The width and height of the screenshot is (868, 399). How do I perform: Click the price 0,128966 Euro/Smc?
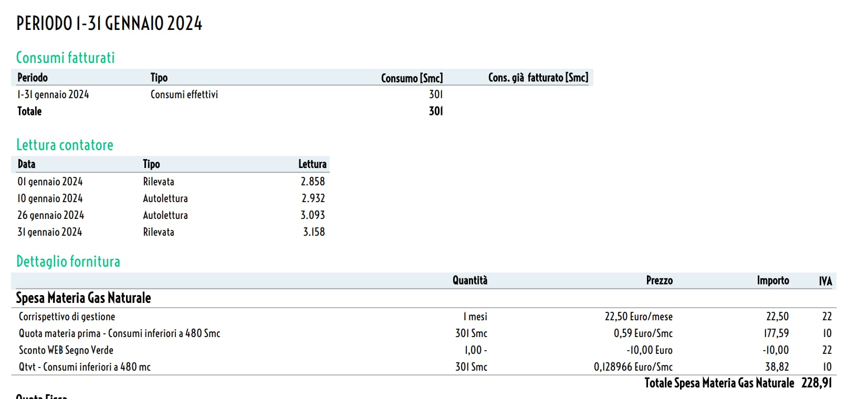(x=633, y=367)
